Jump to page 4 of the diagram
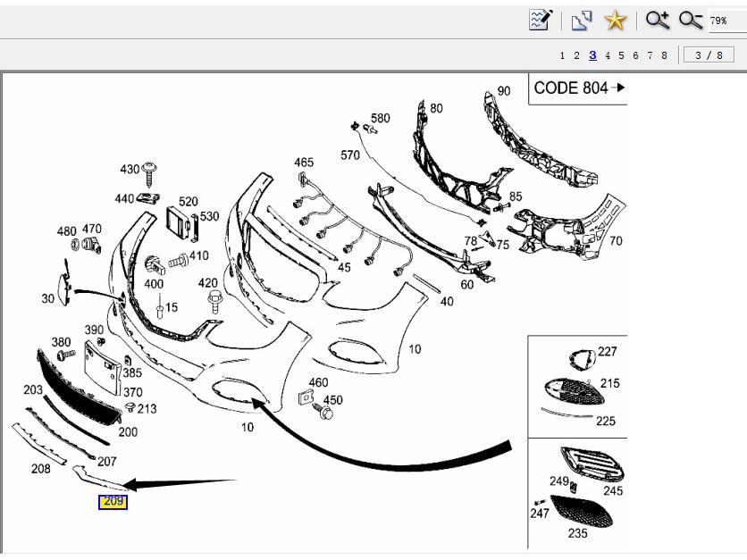 pos(608,55)
